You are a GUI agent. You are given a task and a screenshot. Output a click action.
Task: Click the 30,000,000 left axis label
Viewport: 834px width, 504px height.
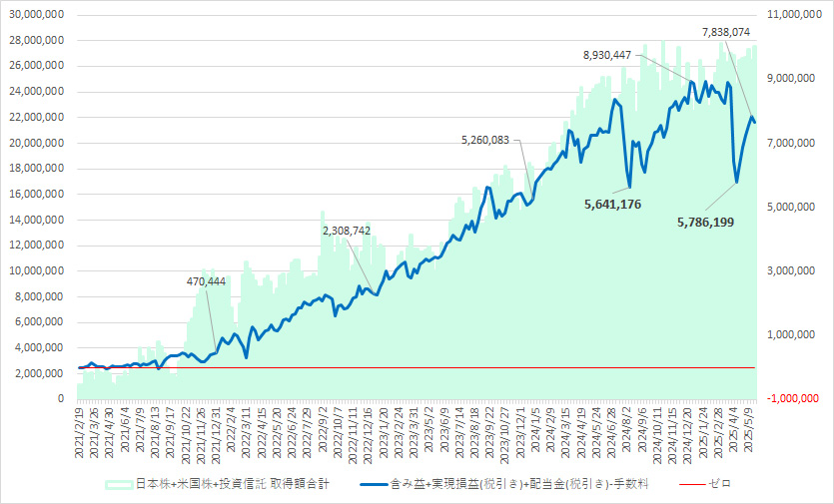point(37,14)
